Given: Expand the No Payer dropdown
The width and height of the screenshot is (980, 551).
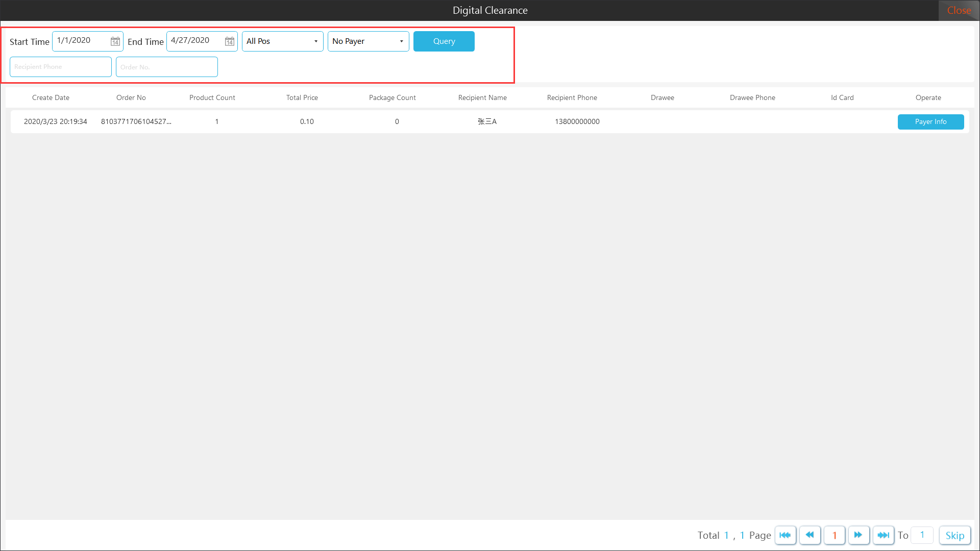Looking at the screenshot, I should point(368,41).
